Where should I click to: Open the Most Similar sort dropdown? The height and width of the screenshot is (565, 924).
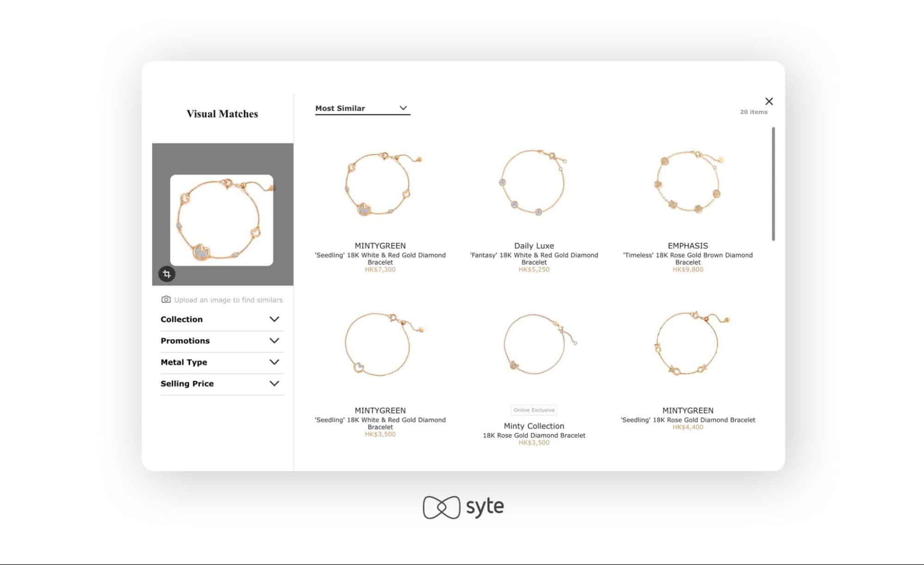362,108
